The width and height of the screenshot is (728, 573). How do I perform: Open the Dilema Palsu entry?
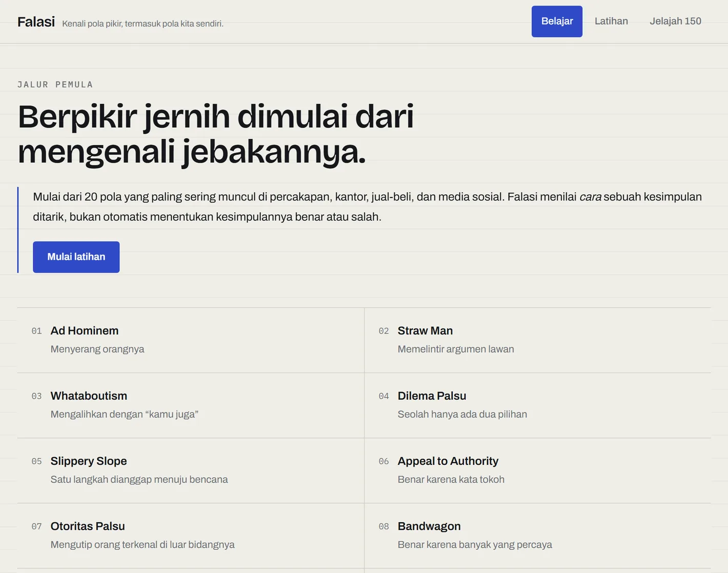[538, 405]
